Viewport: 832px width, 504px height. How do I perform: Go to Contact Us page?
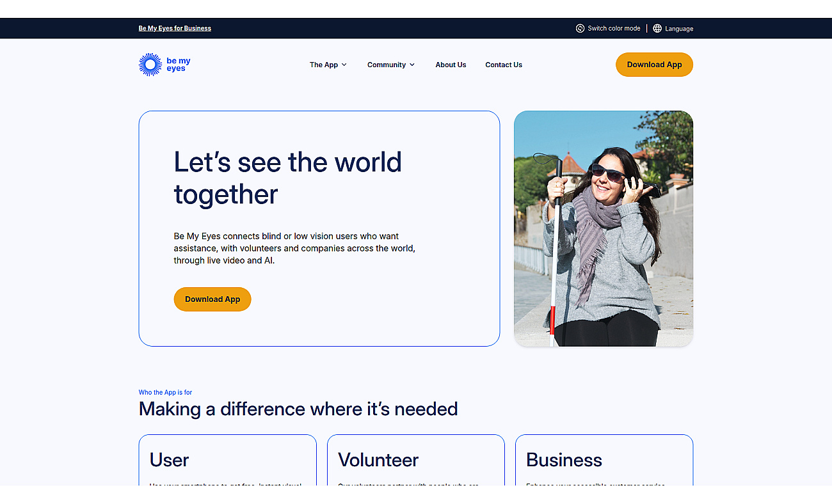pyautogui.click(x=504, y=65)
